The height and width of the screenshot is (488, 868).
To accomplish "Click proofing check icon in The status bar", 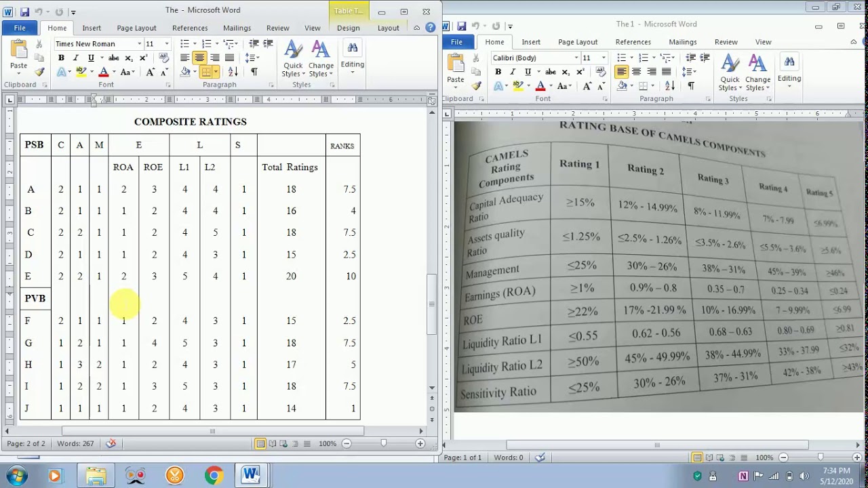I will 111,443.
